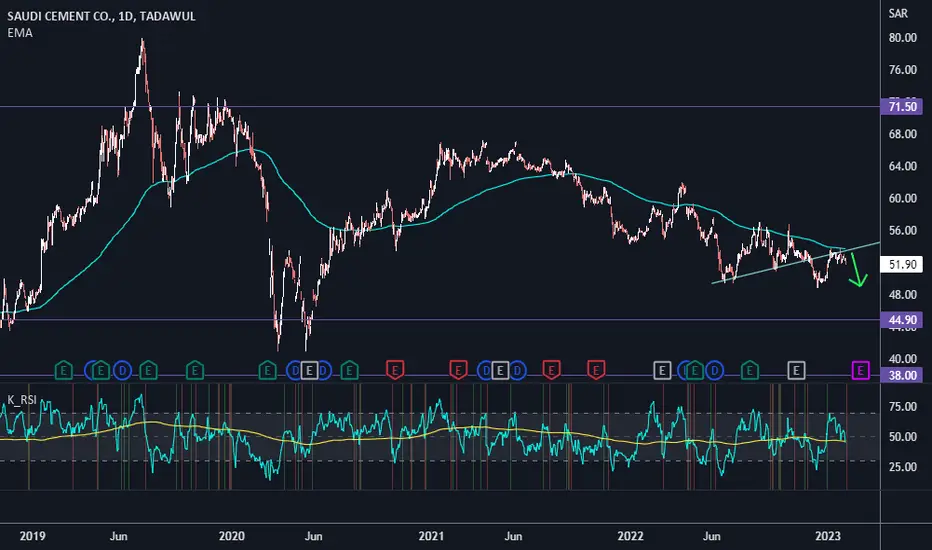Click the red earnings marker around February 2021
Viewport: 932px width, 550px height.
click(458, 370)
